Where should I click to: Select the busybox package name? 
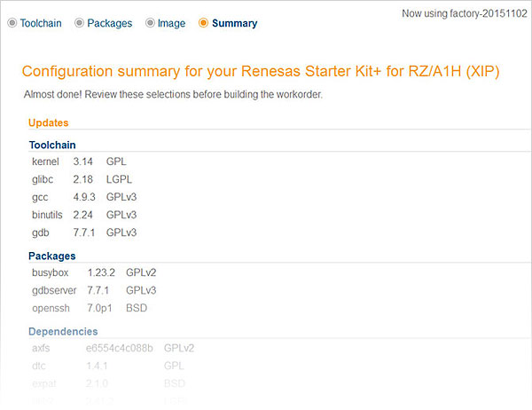click(51, 272)
